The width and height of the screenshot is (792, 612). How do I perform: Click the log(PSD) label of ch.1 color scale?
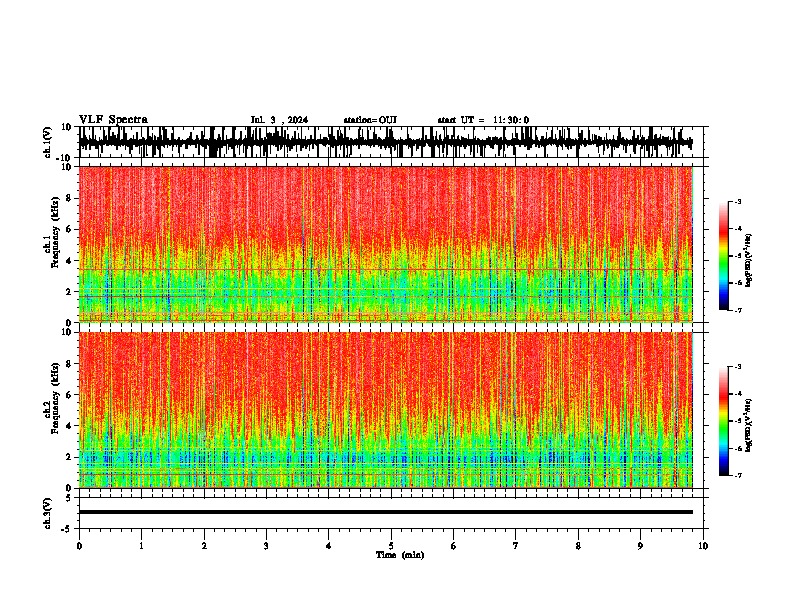pyautogui.click(x=749, y=260)
